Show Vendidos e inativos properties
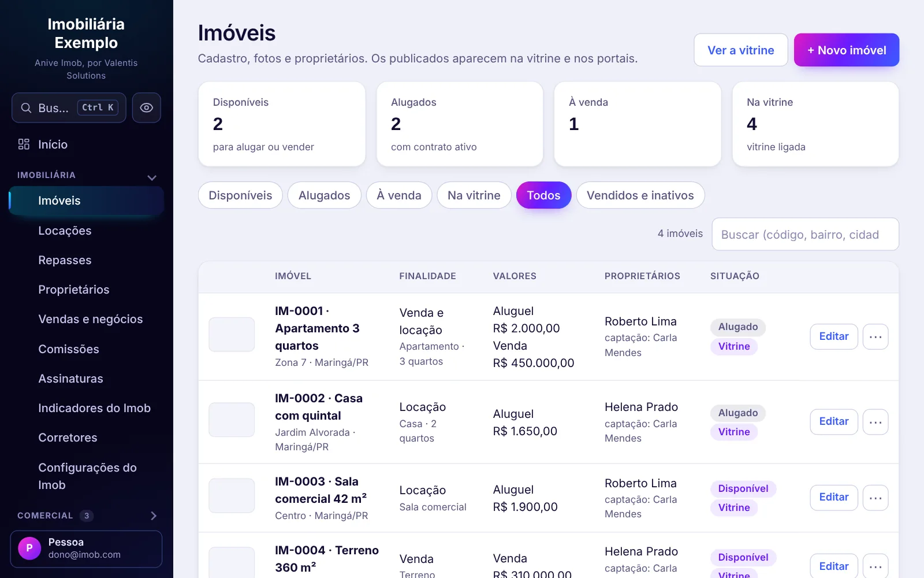Screen dimensions: 924x578 [x=640, y=195]
